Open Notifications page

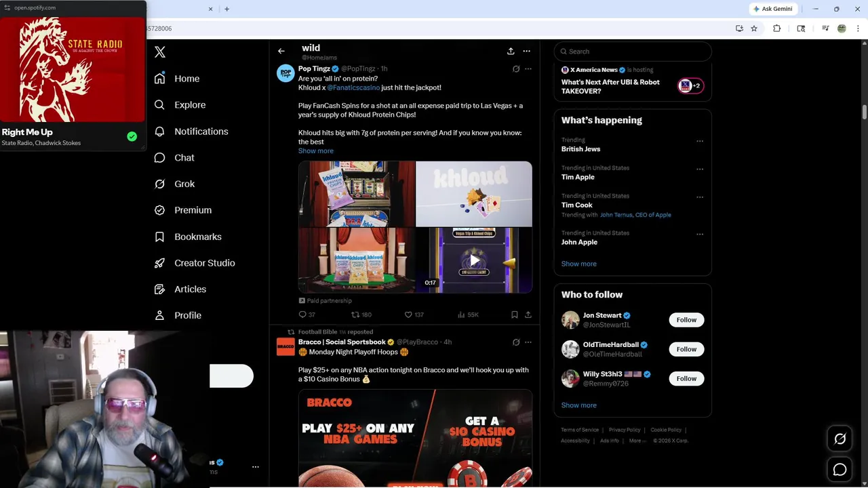point(191,131)
